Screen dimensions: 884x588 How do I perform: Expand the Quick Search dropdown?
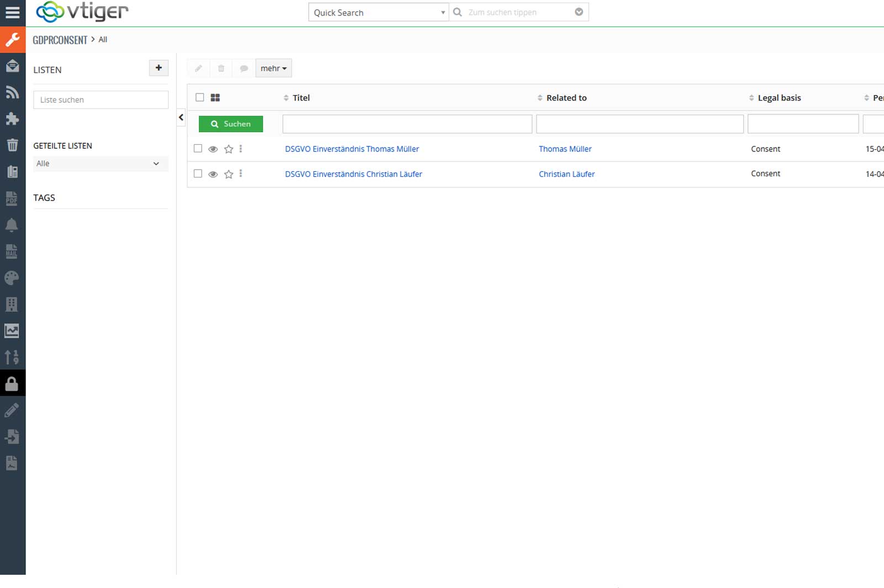(378, 12)
